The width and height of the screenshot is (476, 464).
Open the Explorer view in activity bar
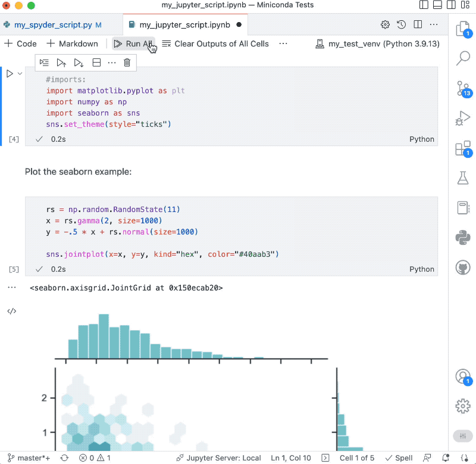(463, 30)
